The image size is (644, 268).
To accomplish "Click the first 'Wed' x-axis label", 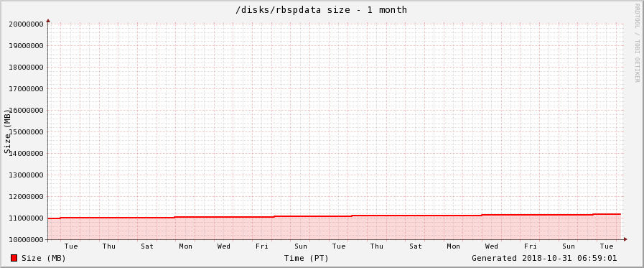I will (x=224, y=246).
